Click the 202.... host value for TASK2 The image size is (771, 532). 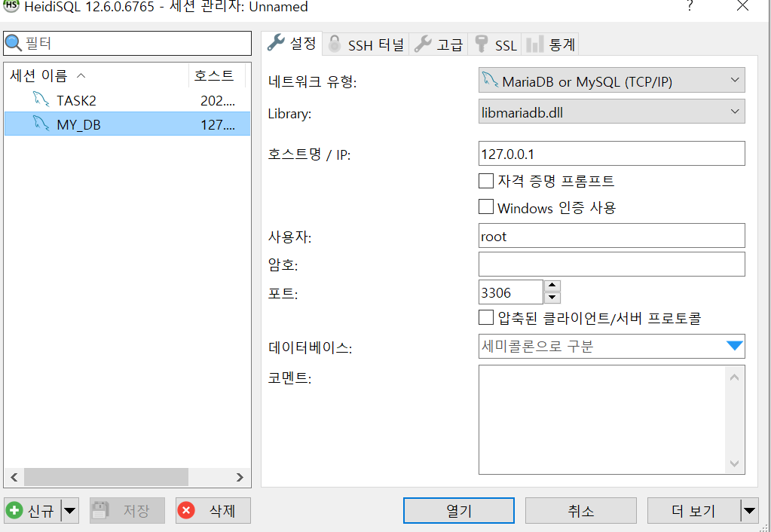tap(218, 100)
